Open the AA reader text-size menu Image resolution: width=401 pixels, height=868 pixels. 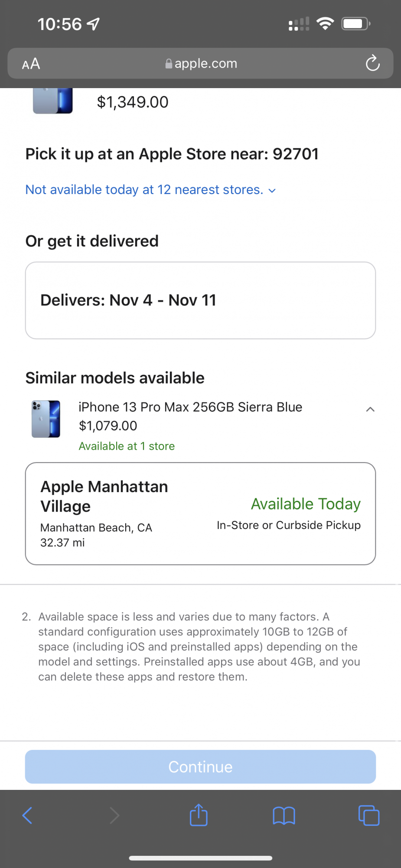click(31, 64)
